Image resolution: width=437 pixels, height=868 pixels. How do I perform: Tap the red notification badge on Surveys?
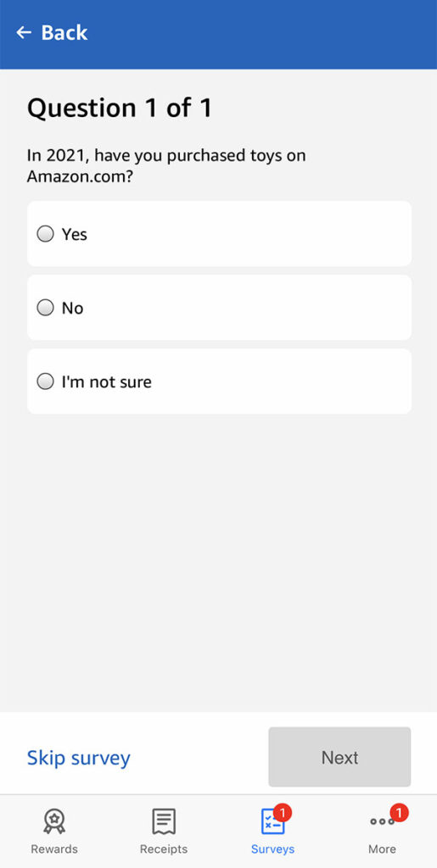point(283,813)
